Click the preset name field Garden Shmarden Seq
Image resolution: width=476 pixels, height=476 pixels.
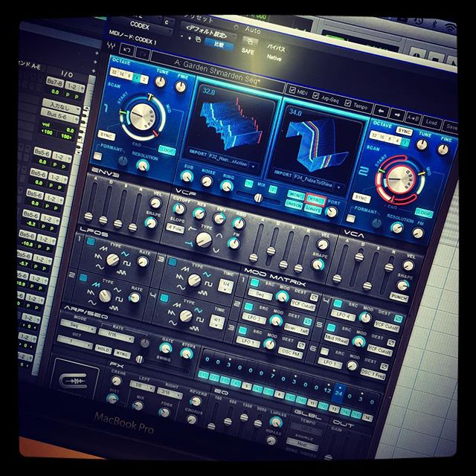point(216,71)
